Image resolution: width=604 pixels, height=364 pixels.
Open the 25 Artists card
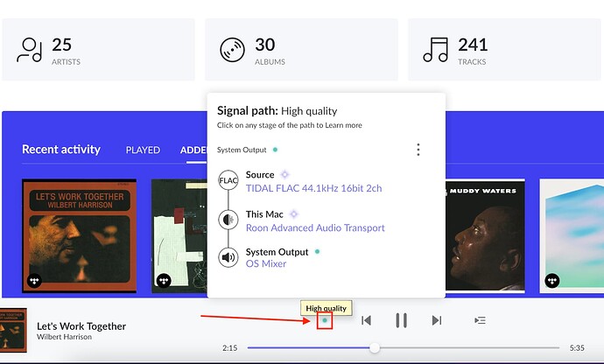[98, 50]
